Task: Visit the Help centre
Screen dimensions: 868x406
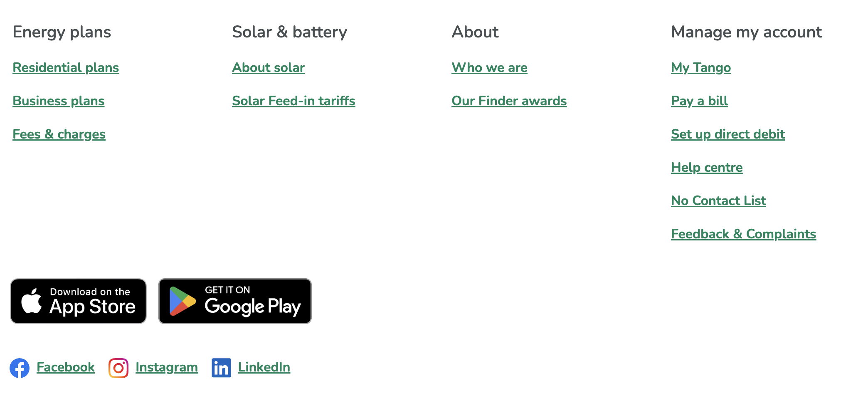Action: point(707,168)
